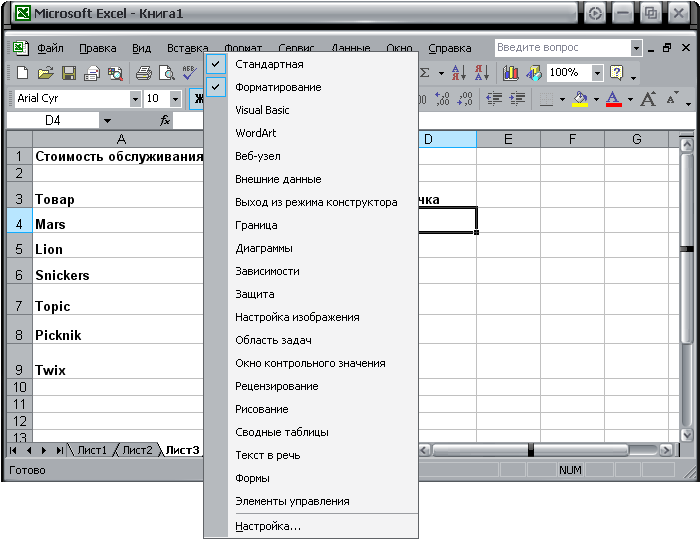
Task: Click the file search icon next to Save
Action: coord(115,73)
